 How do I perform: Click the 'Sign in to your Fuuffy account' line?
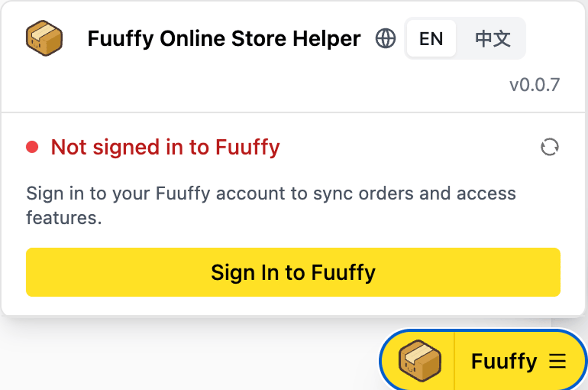point(270,194)
